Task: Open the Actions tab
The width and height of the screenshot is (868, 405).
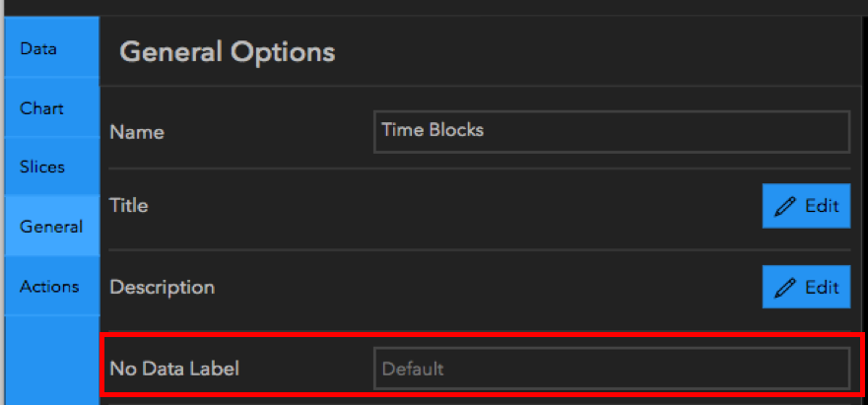Action: point(49,287)
